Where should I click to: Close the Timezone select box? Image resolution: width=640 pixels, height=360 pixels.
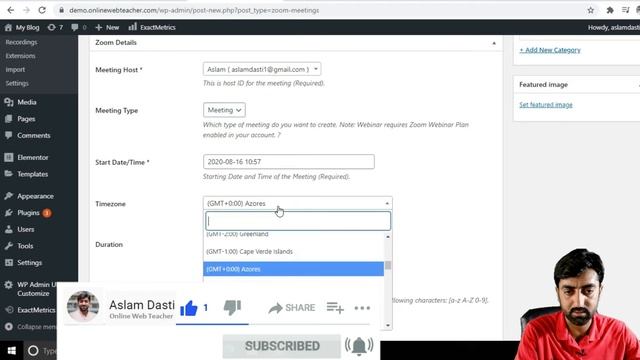tap(298, 203)
